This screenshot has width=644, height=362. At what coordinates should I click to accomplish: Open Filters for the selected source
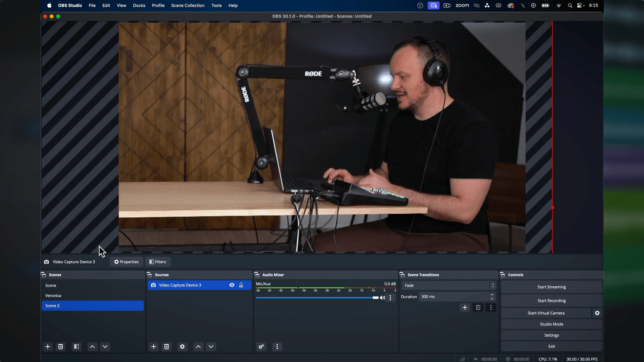click(158, 262)
